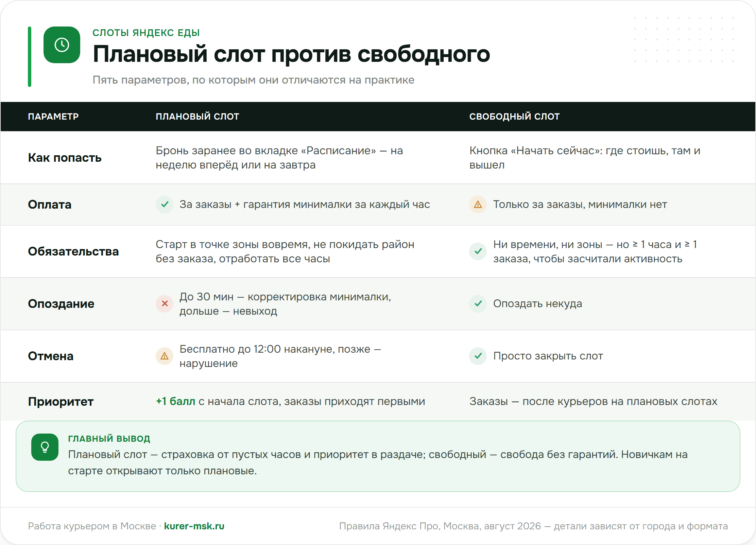The height and width of the screenshot is (545, 756).
Task: Select the 'Приоритет' row label
Action: pyautogui.click(x=61, y=402)
